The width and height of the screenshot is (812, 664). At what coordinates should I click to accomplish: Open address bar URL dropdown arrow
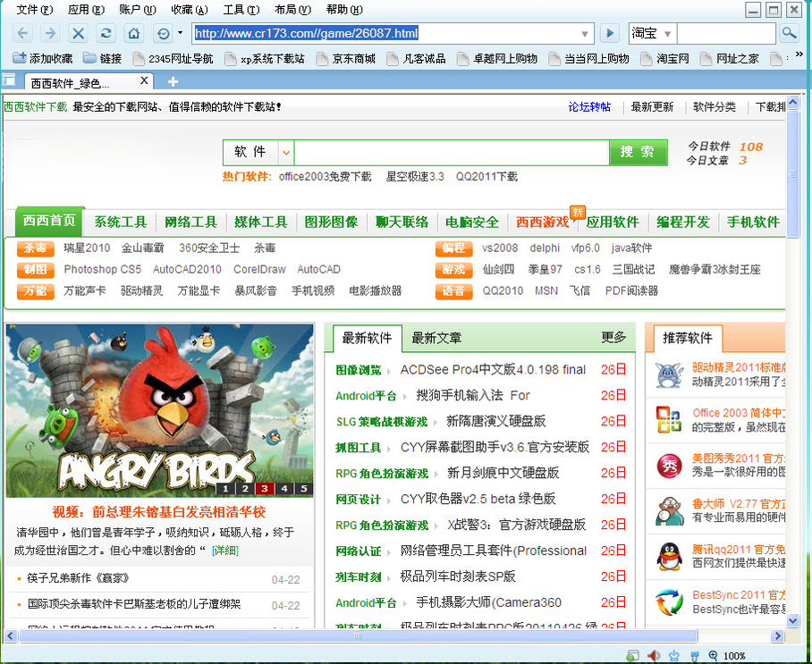click(585, 34)
